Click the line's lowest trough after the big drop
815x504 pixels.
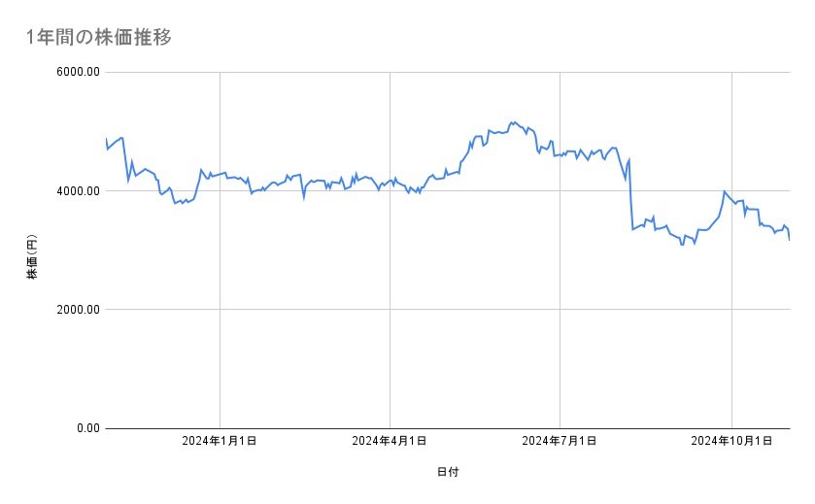(682, 245)
